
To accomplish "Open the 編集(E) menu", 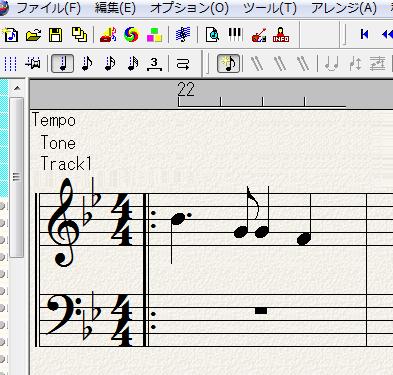I will coord(115,8).
